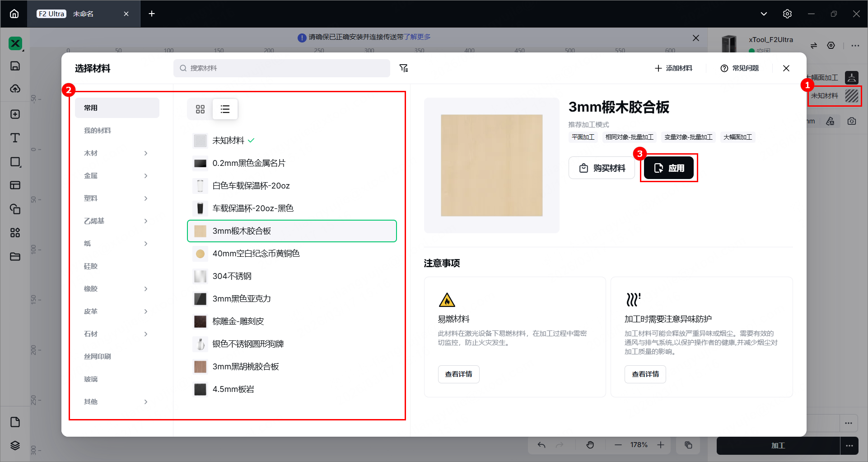The height and width of the screenshot is (462, 868).
Task: Add a new project tab
Action: [152, 14]
